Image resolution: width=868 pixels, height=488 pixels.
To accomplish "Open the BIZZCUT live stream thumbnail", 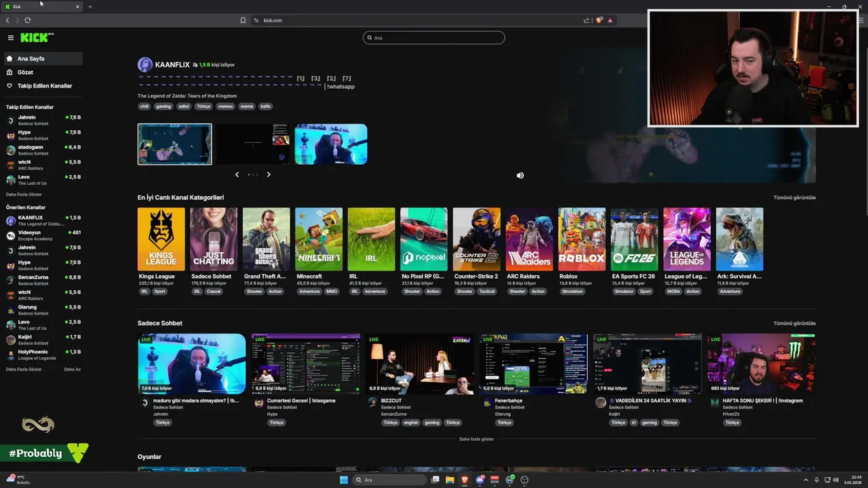I will pyautogui.click(x=419, y=363).
